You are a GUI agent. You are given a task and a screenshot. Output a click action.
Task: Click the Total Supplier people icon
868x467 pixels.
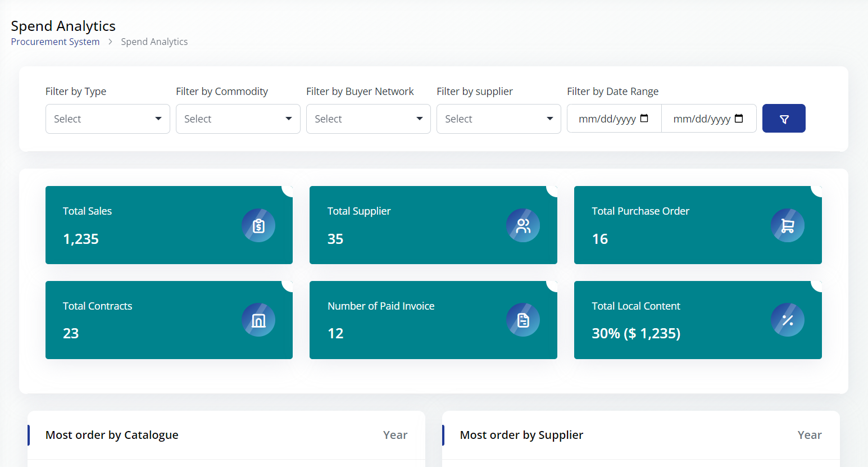tap(523, 225)
